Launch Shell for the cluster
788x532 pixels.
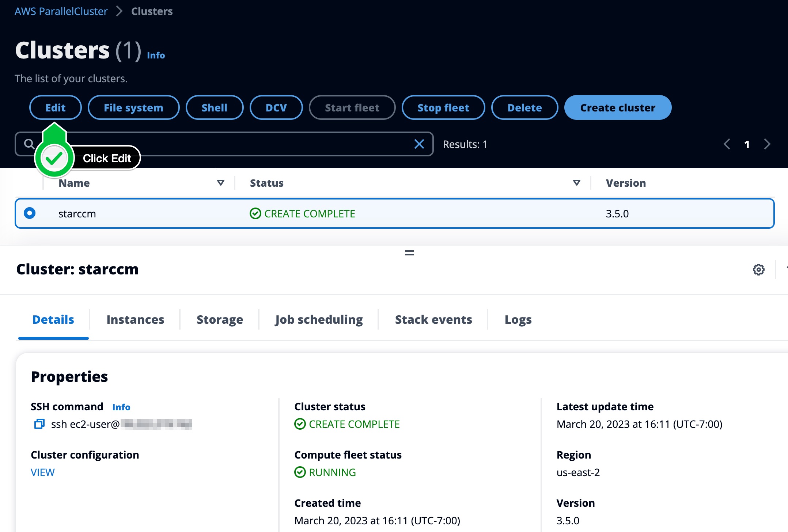coord(215,107)
